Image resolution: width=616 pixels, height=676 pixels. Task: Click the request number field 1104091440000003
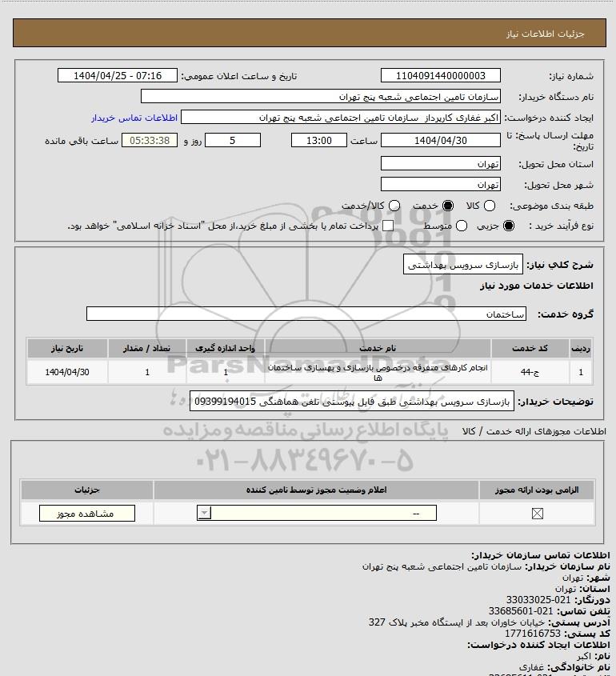(441, 75)
